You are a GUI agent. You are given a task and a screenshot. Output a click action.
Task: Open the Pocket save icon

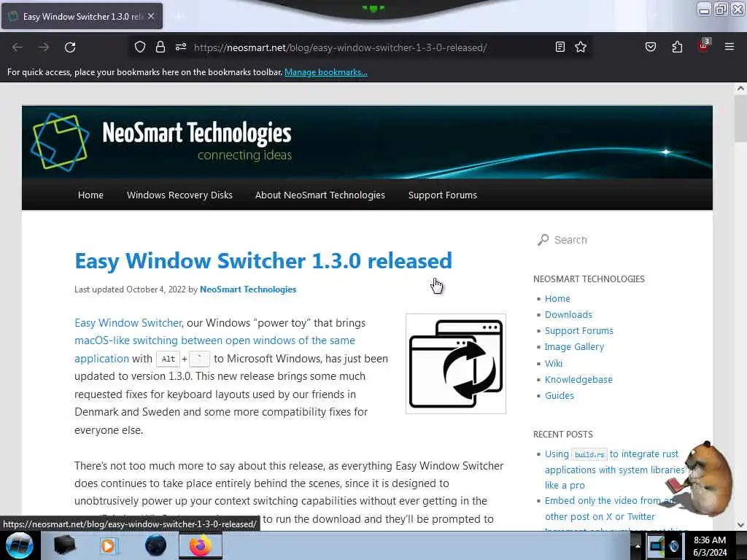tap(650, 47)
